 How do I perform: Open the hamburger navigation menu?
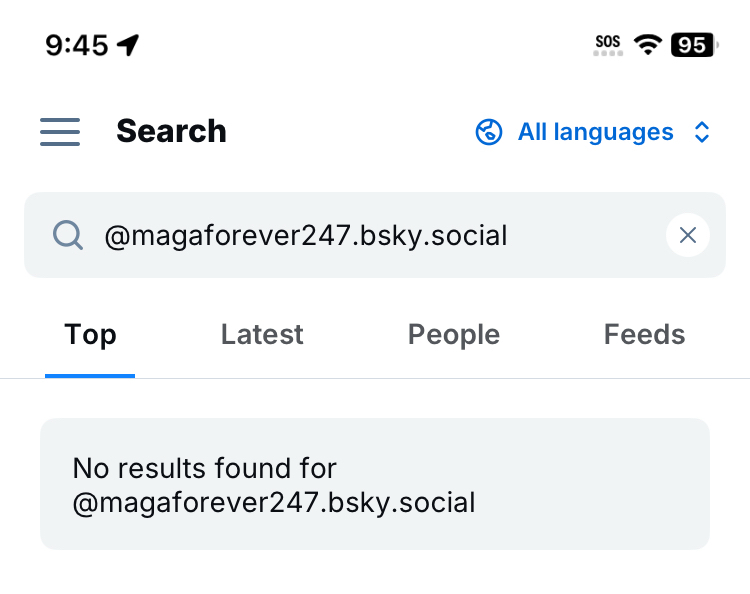60,132
